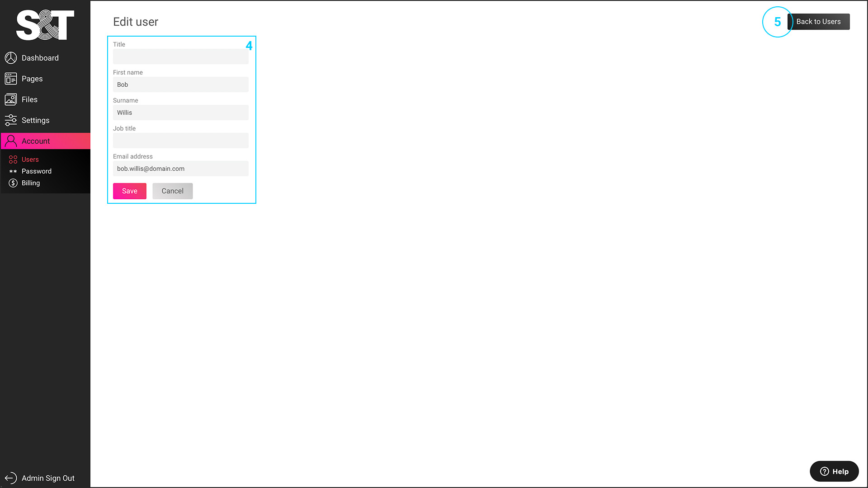Click the Title input field

pyautogui.click(x=181, y=56)
